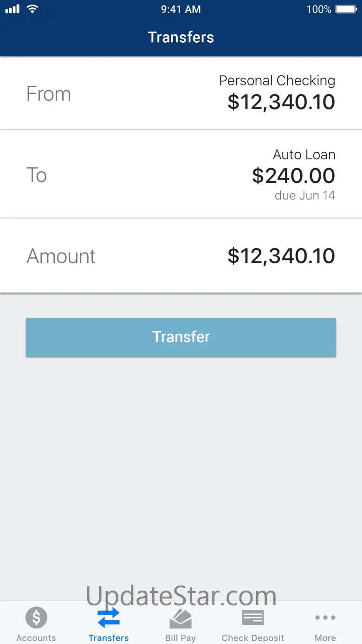Open Bill Pay envelope icon

tap(181, 618)
